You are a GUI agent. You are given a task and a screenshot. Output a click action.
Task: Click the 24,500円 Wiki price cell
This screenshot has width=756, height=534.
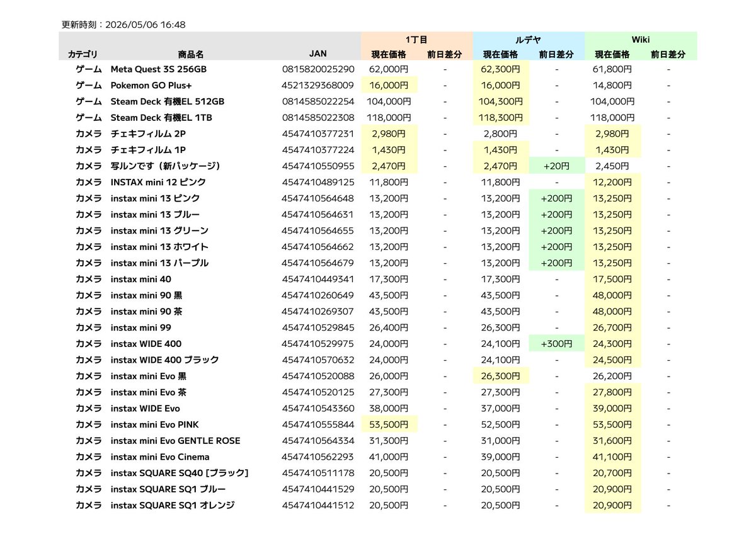coord(612,360)
